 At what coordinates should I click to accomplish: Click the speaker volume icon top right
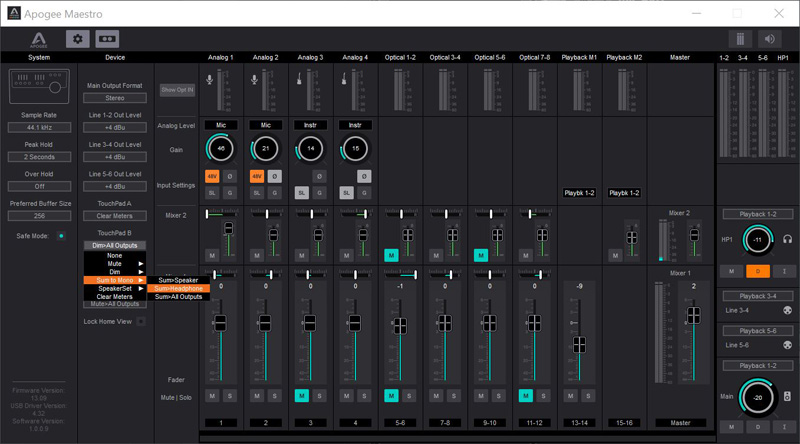click(x=769, y=39)
